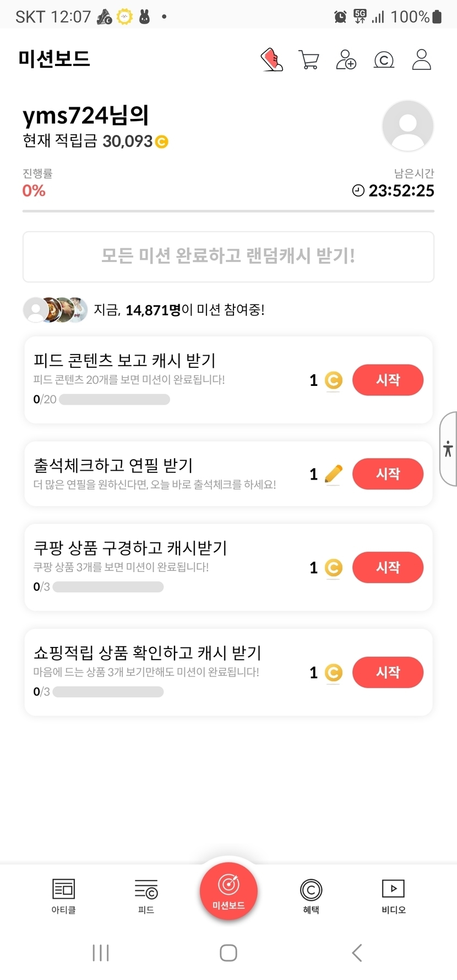
Task: Switch to the 아티클 tab
Action: (63, 896)
